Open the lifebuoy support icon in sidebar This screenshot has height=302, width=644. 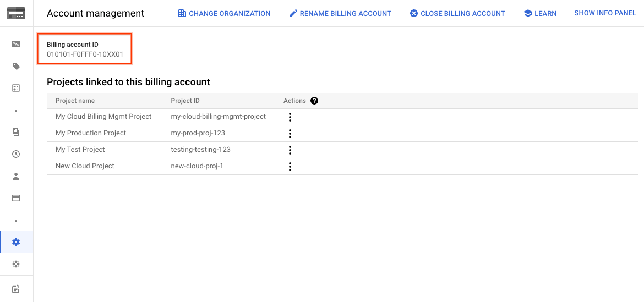[x=16, y=264]
